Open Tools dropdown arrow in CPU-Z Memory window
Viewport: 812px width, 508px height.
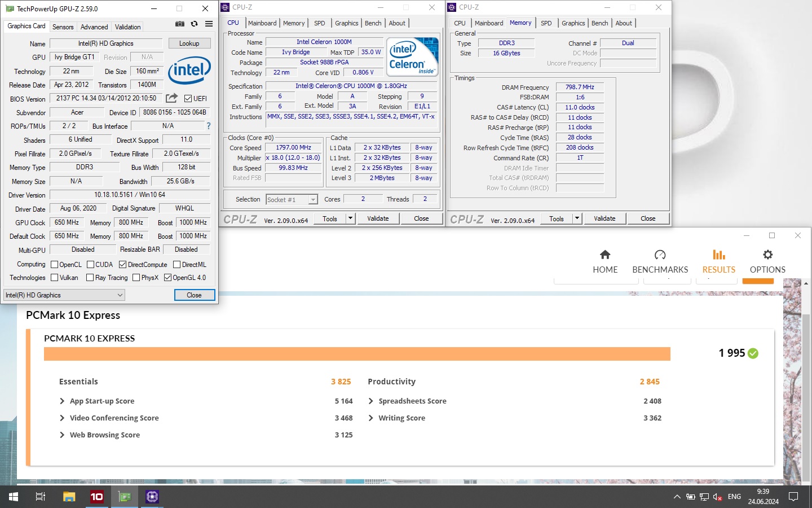[x=577, y=218]
